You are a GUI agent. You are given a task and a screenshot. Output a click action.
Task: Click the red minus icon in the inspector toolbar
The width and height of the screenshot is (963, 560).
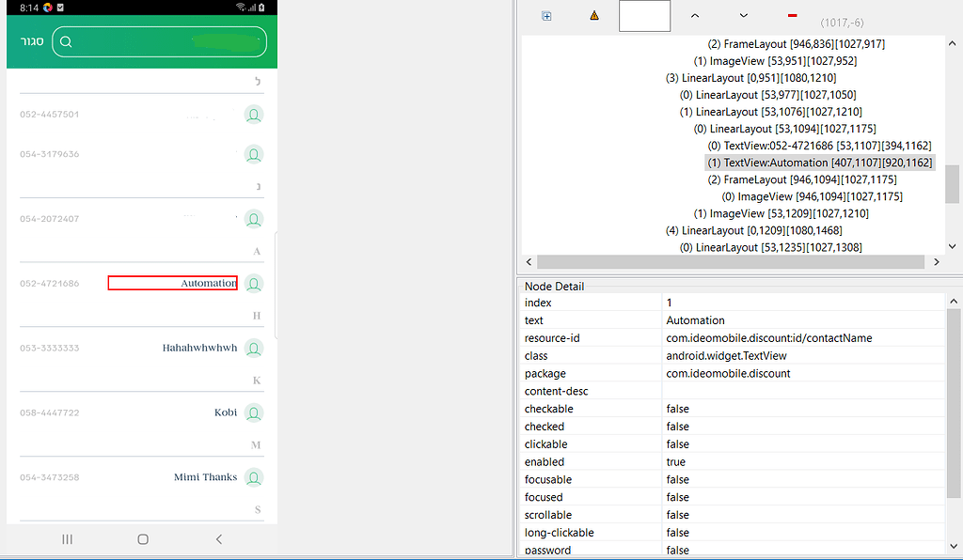(x=791, y=16)
